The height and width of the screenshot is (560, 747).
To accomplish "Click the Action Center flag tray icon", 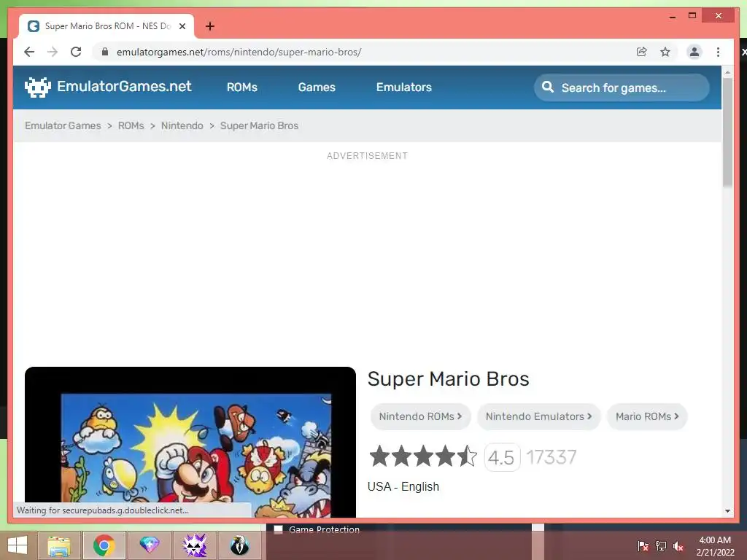I will [643, 546].
